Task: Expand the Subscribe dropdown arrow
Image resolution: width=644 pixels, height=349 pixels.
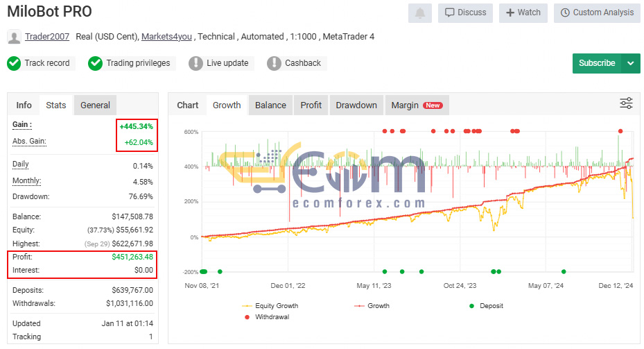Action: pos(631,63)
